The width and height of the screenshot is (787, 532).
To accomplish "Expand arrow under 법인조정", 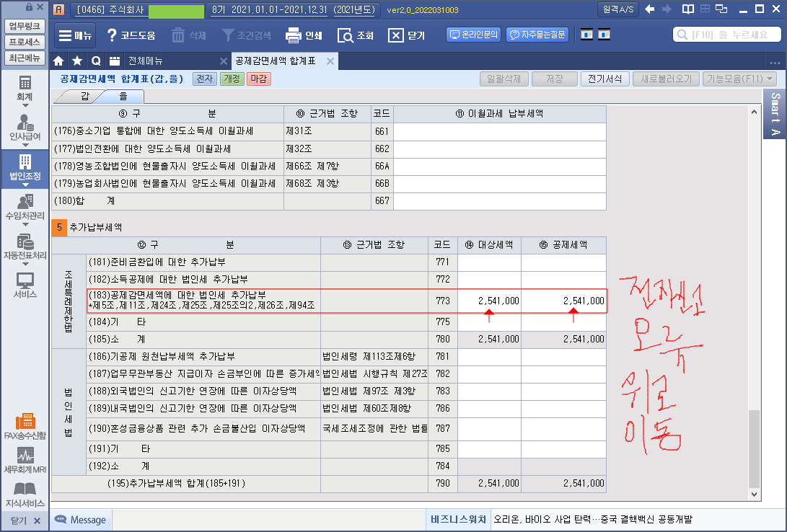I will [x=25, y=185].
